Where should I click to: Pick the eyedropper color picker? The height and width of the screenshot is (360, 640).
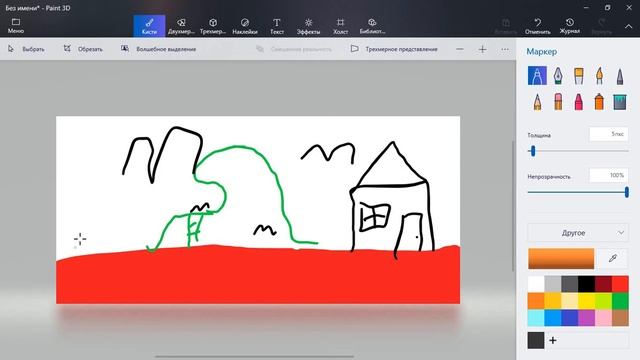[x=612, y=258]
